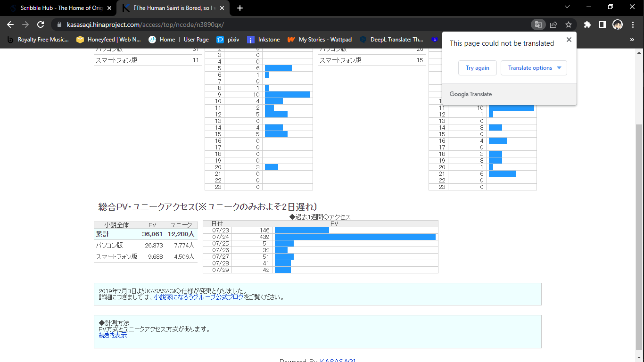
Task: Expand the Translate options dropdown
Action: (534, 68)
